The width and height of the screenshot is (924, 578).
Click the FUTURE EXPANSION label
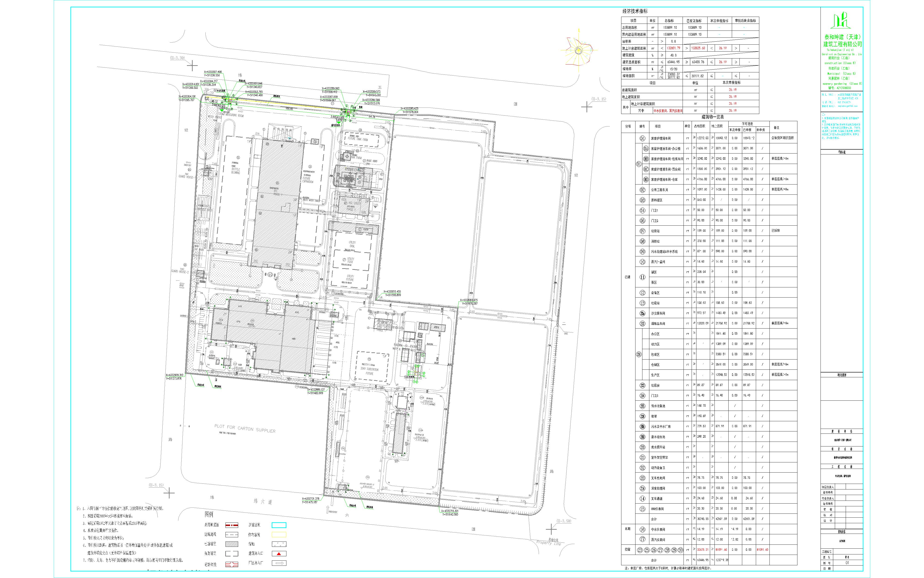308,180
